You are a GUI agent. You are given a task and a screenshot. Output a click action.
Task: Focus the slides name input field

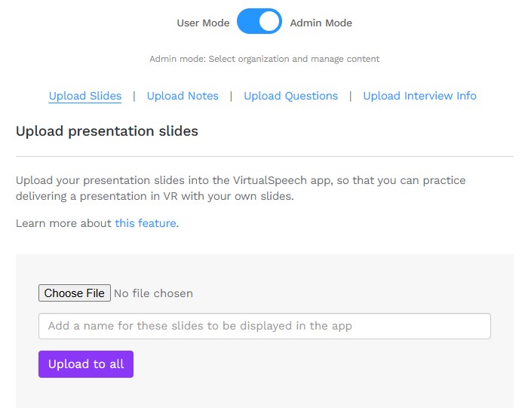(x=265, y=326)
